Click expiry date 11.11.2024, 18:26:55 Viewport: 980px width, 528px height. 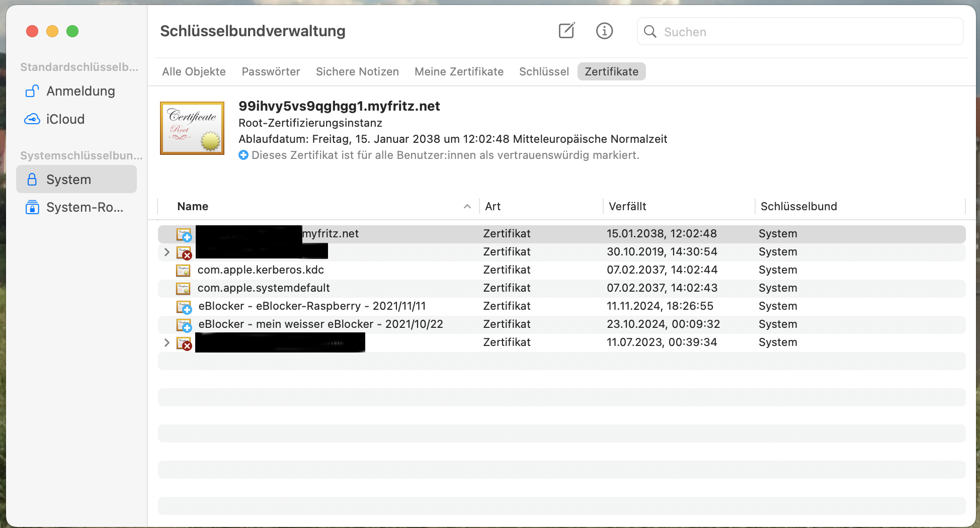[660, 306]
